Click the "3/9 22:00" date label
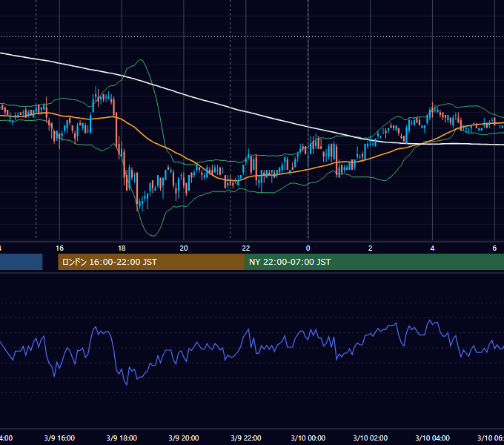 click(x=246, y=438)
